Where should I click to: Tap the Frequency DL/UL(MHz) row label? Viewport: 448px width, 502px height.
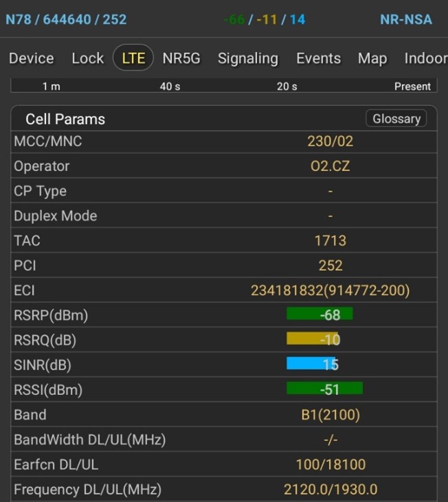point(87,490)
